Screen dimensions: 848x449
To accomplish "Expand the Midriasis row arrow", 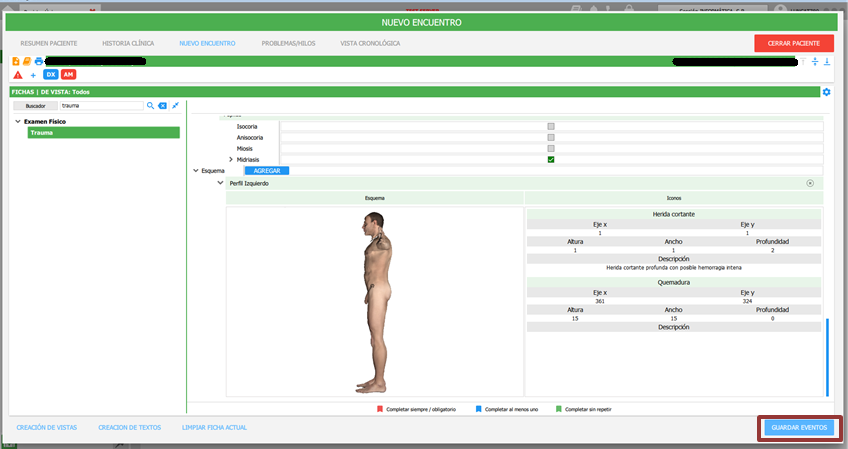I will click(231, 160).
